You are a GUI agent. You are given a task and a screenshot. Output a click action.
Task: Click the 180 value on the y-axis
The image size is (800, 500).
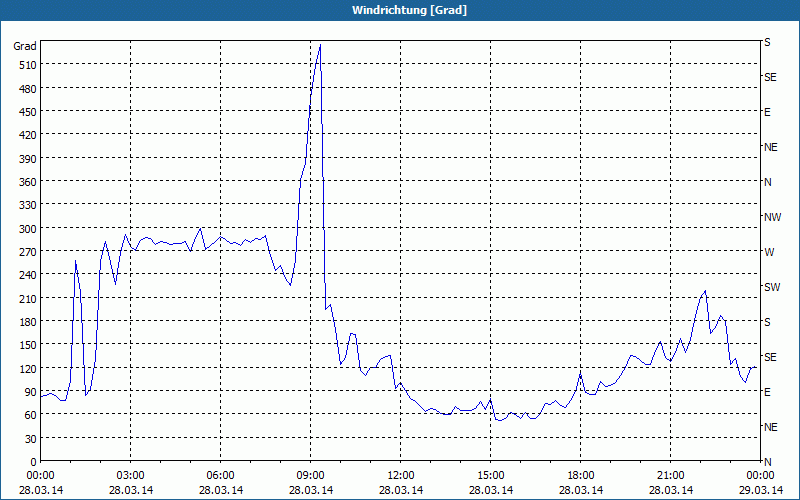tap(28, 322)
